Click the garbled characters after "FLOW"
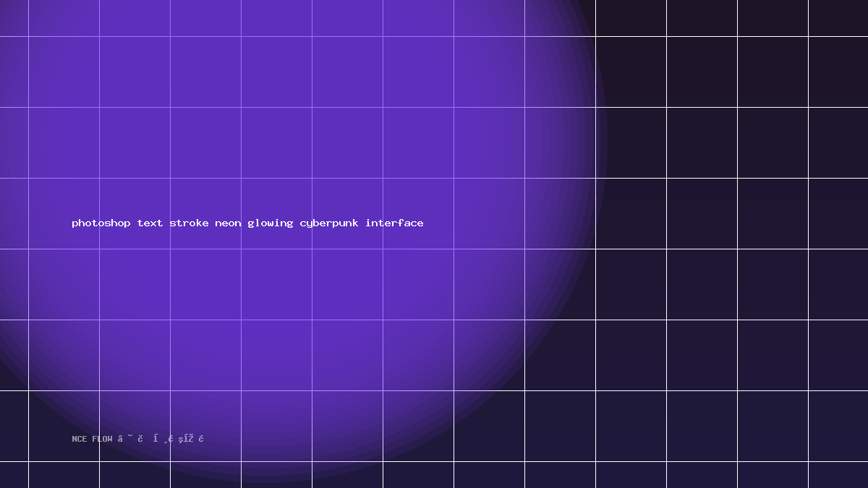868x488 pixels. pos(161,438)
